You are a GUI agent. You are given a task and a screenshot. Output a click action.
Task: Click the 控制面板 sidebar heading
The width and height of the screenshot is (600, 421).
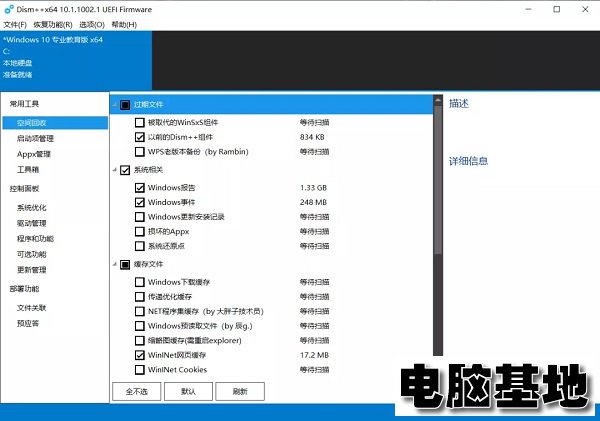click(24, 189)
